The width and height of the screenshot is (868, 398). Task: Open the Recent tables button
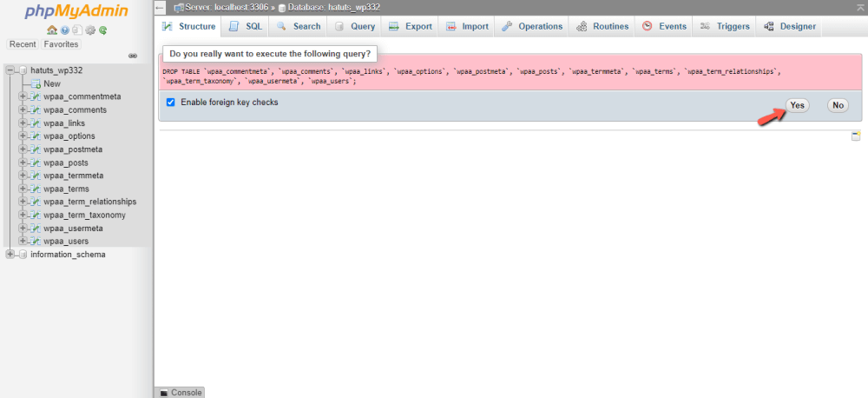click(23, 44)
